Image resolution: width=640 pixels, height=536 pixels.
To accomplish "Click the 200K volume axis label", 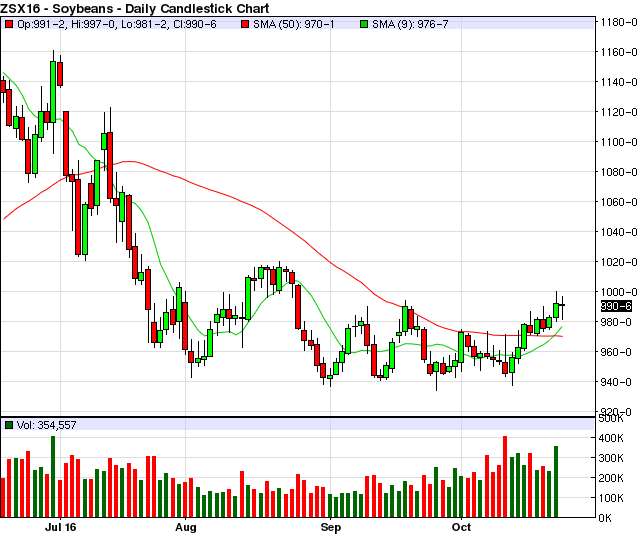I will coord(611,478).
